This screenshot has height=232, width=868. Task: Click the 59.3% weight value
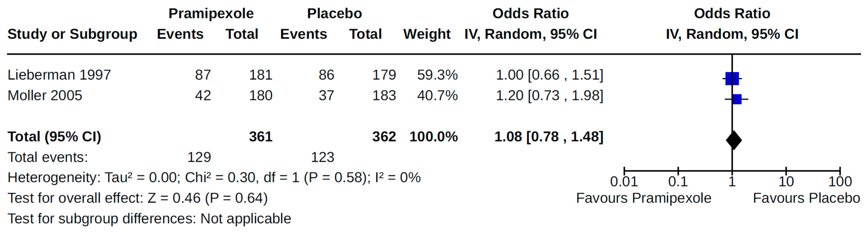[x=437, y=75]
